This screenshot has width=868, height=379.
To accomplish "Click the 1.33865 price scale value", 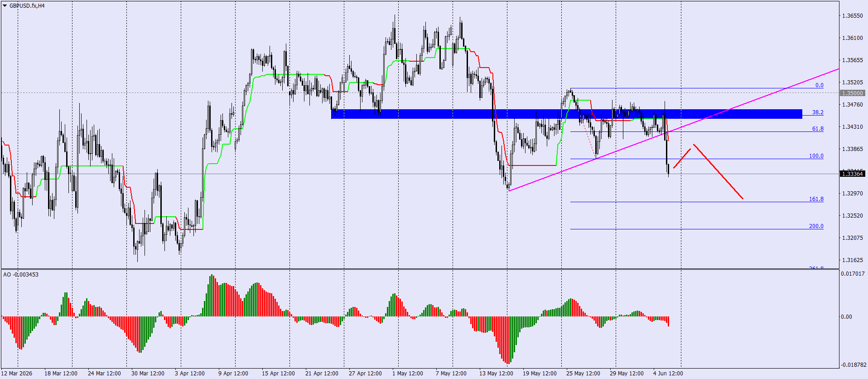I will [x=853, y=149].
